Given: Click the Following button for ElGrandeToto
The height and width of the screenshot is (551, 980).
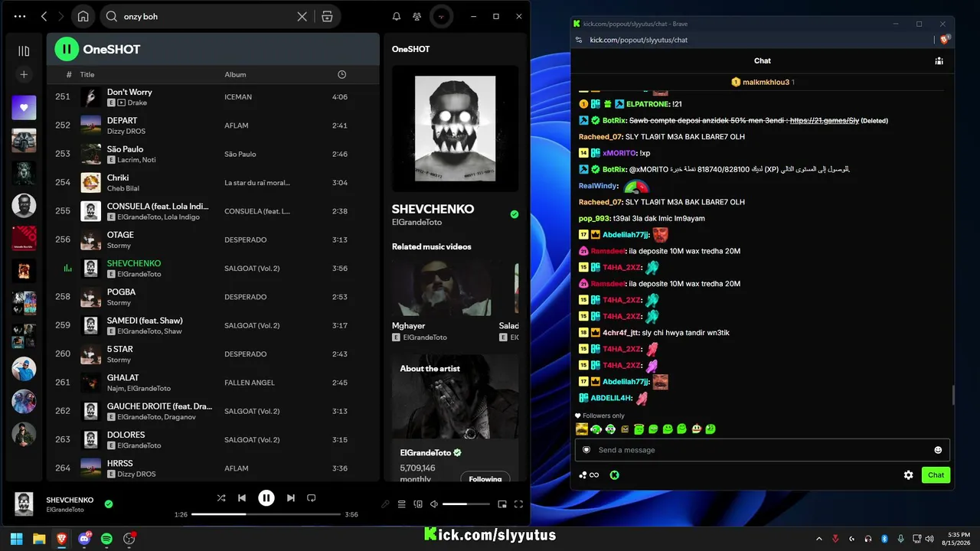Looking at the screenshot, I should pyautogui.click(x=485, y=478).
